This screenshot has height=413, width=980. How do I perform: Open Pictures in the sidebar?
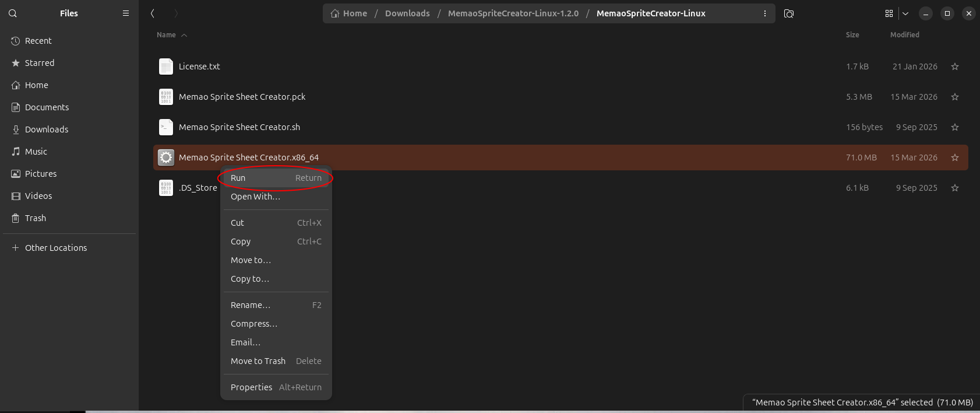[x=69, y=174]
